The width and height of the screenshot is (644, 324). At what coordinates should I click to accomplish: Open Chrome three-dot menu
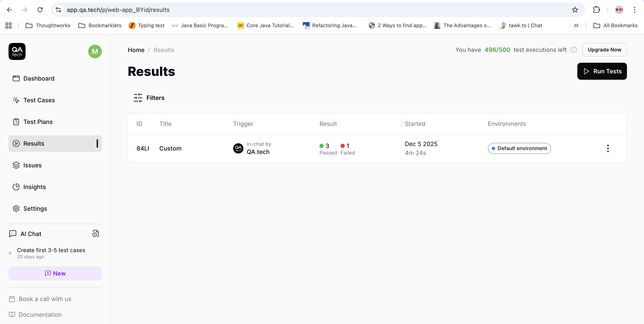[x=634, y=10]
